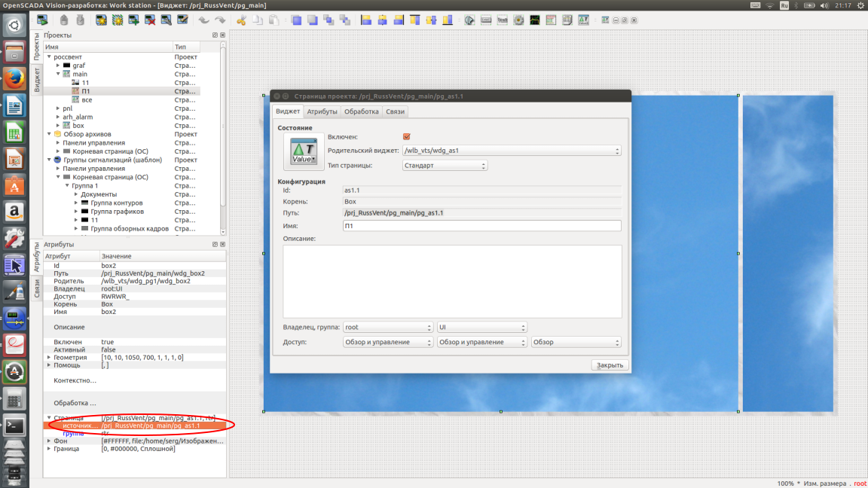Image resolution: width=868 pixels, height=488 pixels.
Task: Expand the Геометрия attribute row
Action: (49, 358)
